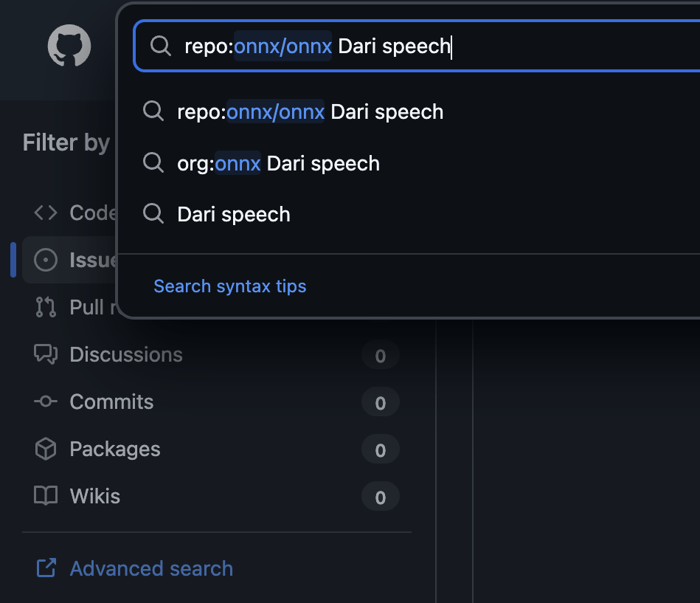Click the Advanced search external-link icon
Image resolution: width=700 pixels, height=603 pixels.
coord(46,568)
